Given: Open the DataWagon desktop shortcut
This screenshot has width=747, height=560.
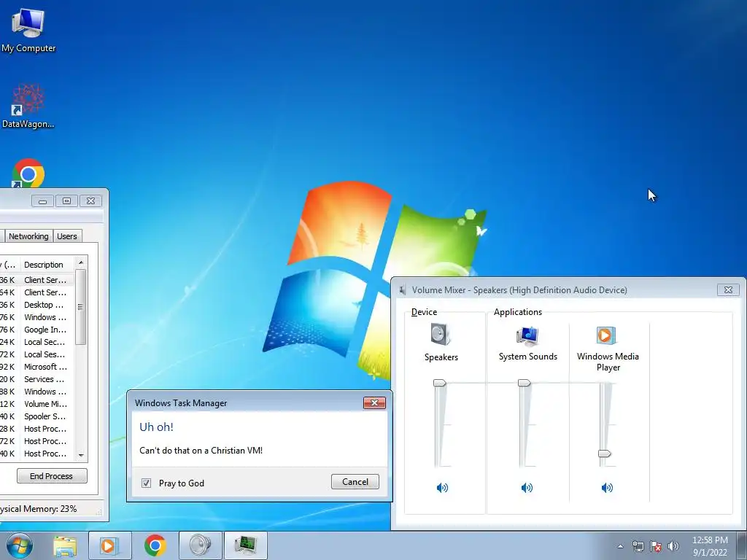Looking at the screenshot, I should coord(28,106).
